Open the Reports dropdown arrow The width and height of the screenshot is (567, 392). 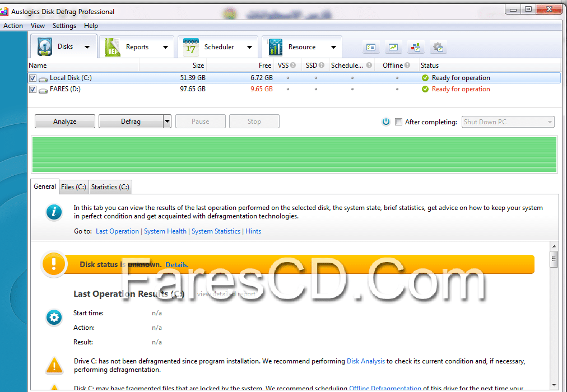click(x=165, y=47)
